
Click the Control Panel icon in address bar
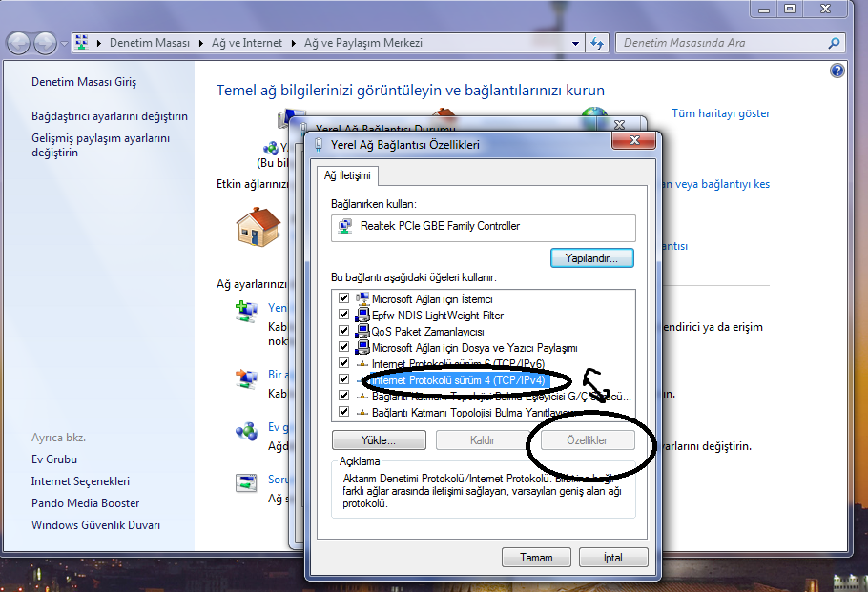pyautogui.click(x=82, y=43)
